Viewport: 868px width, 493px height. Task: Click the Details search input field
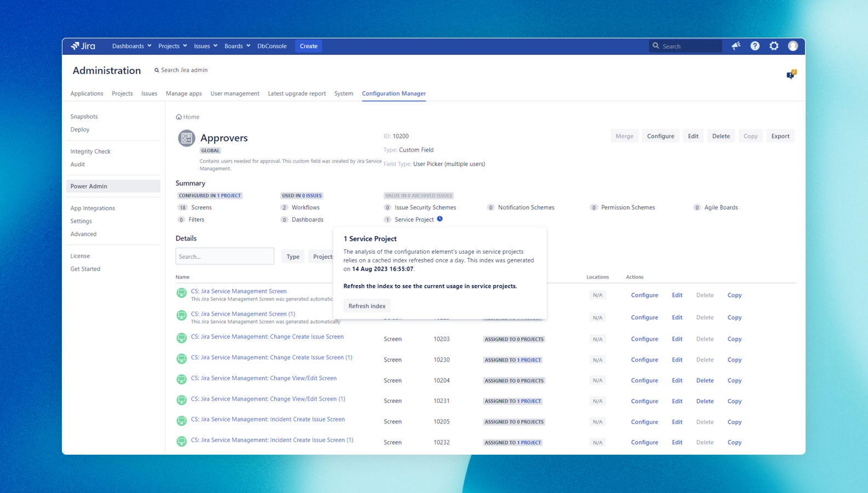tap(225, 256)
